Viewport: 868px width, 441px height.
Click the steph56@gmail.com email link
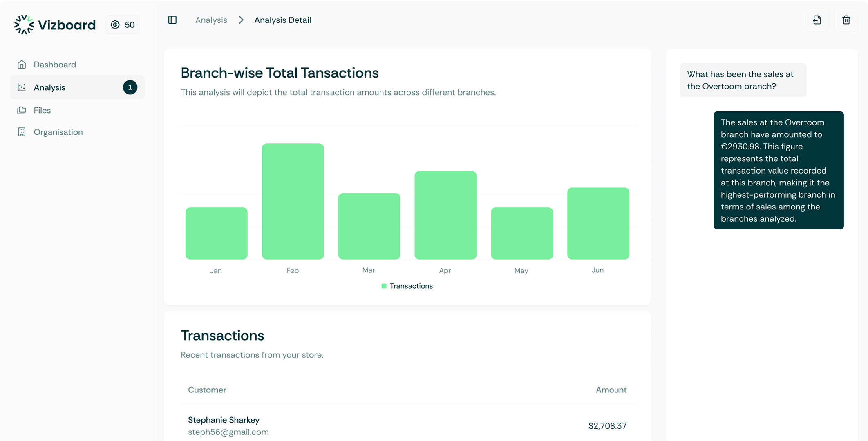[228, 432]
